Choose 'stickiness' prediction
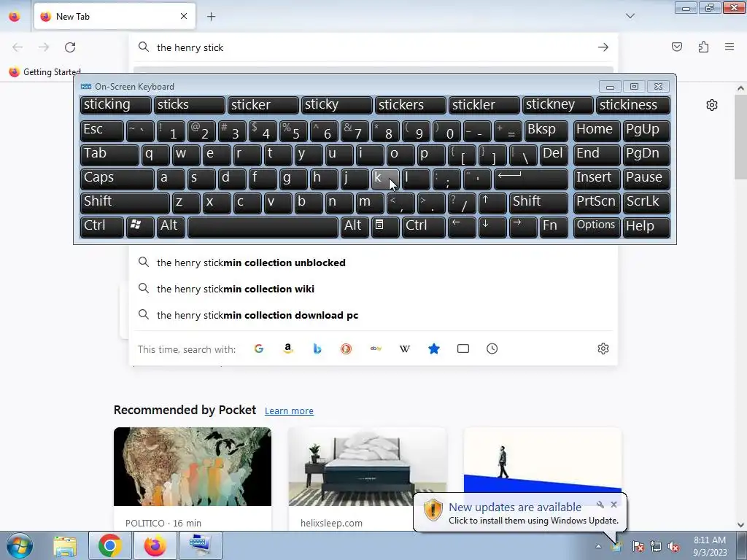Screen dimensions: 747x560 (633, 105)
